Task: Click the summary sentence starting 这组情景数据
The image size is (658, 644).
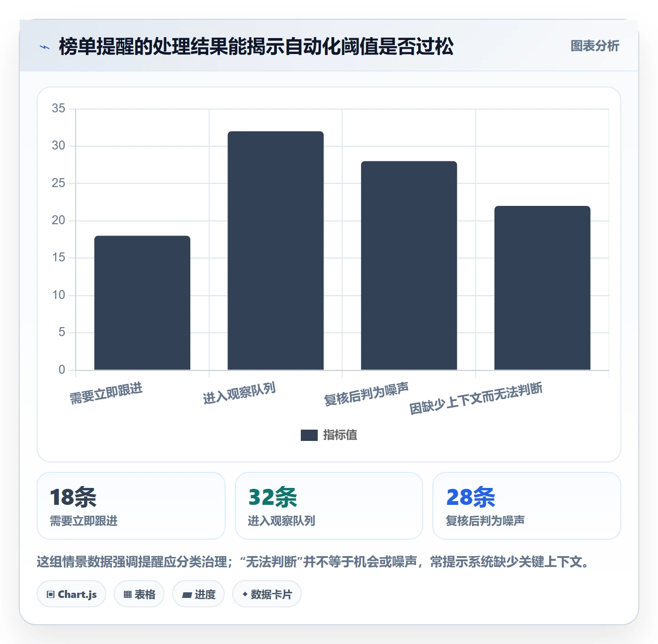Action: 314,562
